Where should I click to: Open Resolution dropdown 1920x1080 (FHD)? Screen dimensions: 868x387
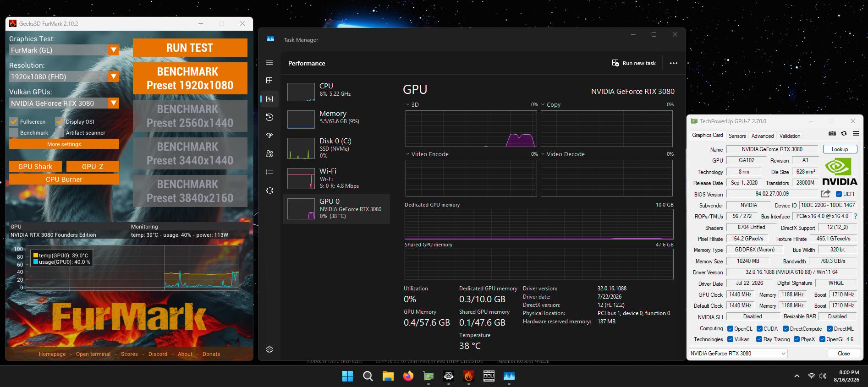[x=64, y=76]
